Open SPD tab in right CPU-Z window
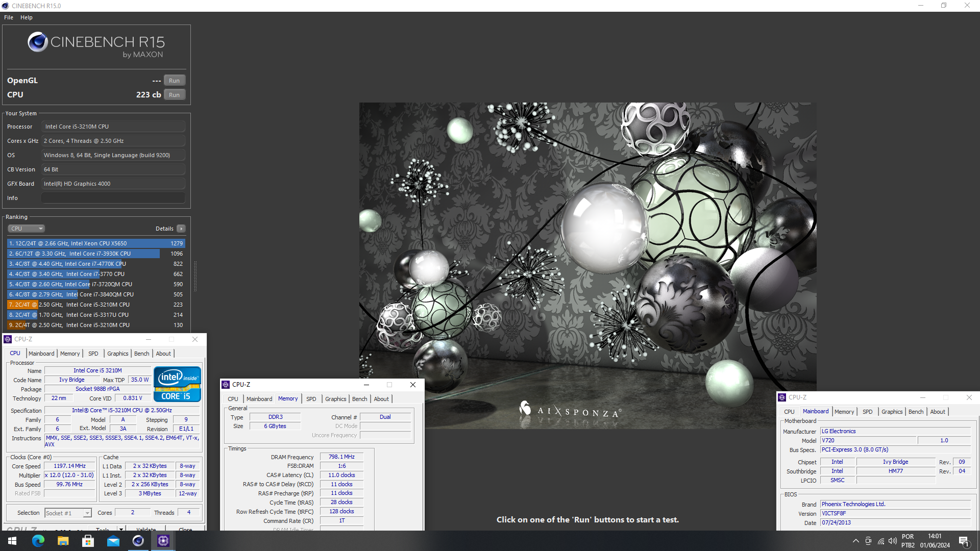This screenshot has height=551, width=980. pyautogui.click(x=868, y=412)
